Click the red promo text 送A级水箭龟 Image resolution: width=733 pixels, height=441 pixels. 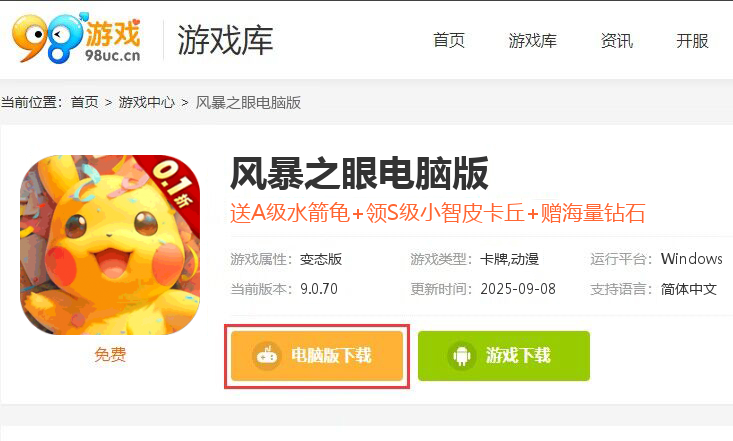click(290, 213)
